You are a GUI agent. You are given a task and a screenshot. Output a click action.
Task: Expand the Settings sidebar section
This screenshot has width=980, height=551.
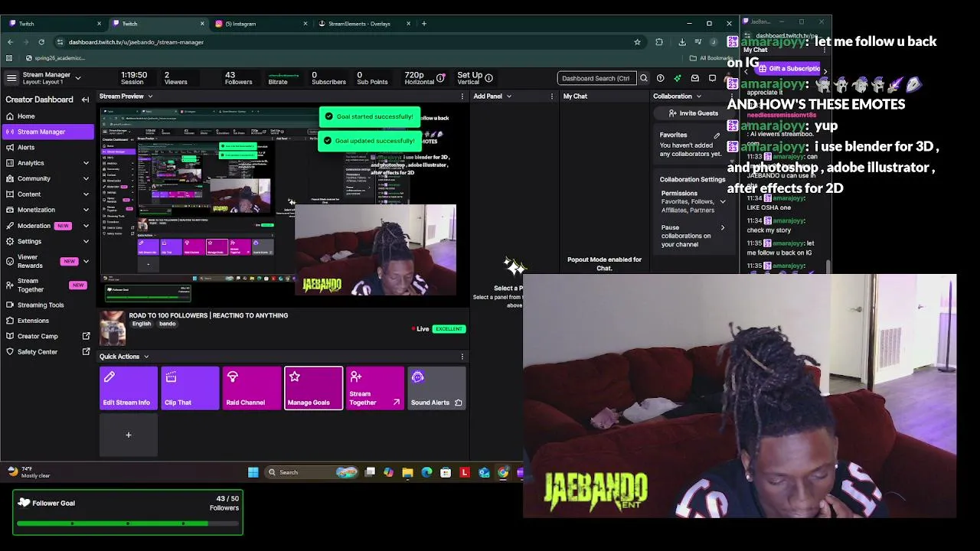[86, 242]
